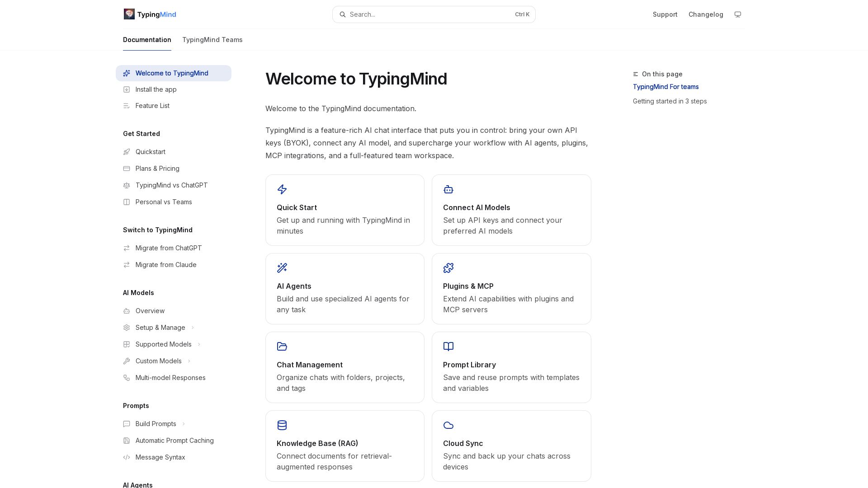Click the wrench icon beside Custom Models
The image size is (868, 488).
click(127, 361)
